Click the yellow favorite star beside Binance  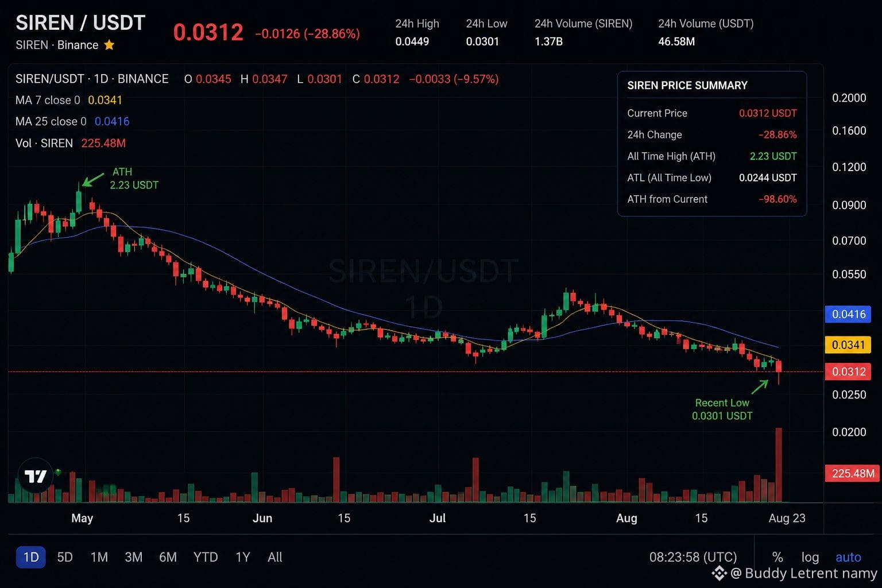click(x=109, y=45)
